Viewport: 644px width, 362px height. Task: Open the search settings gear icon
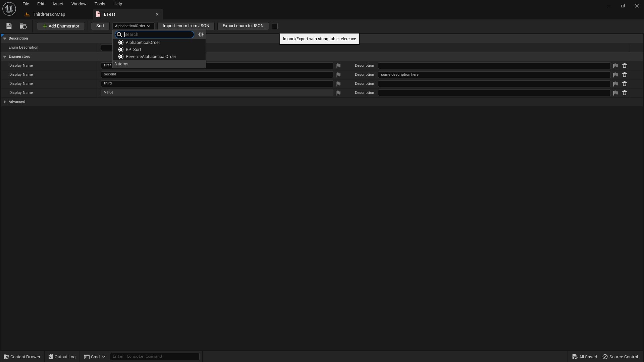[201, 34]
